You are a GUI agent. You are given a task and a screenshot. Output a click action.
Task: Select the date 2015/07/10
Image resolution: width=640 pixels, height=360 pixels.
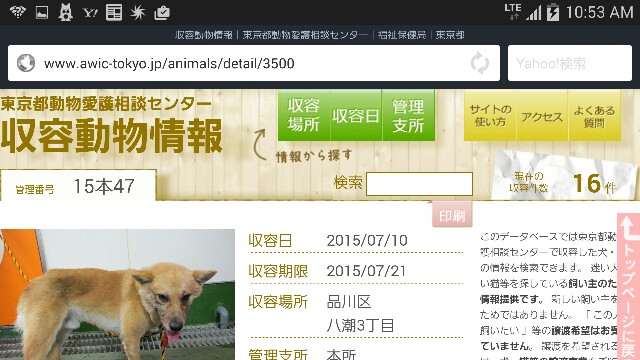pyautogui.click(x=367, y=240)
